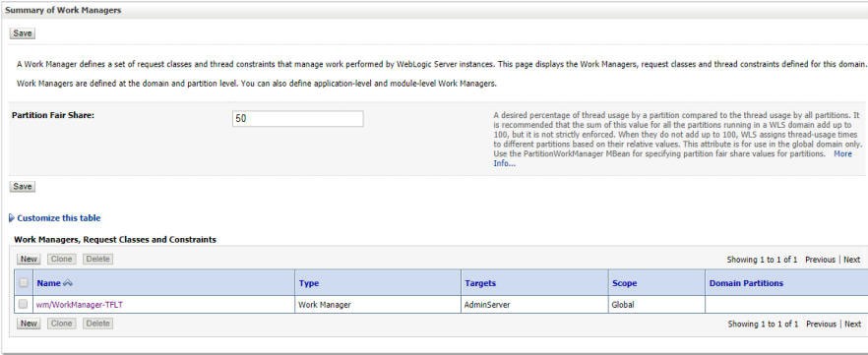Click the Type column header
The height and width of the screenshot is (355, 868).
(x=309, y=283)
